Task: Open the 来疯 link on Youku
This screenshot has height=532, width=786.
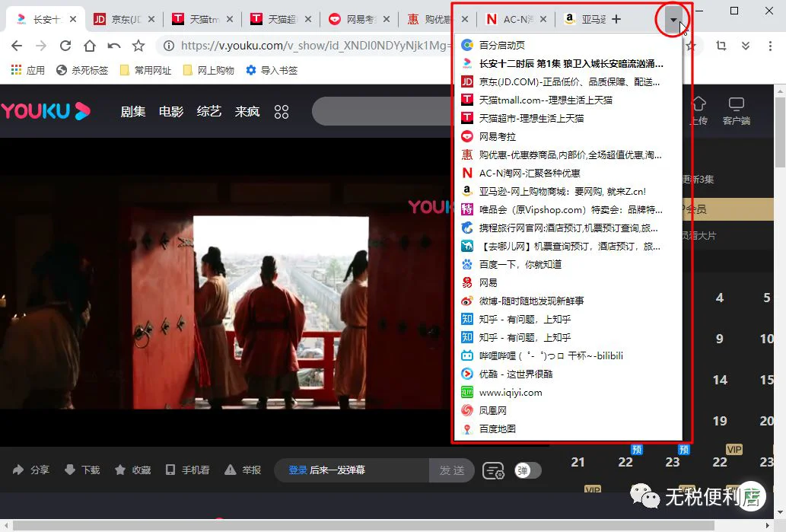Action: click(x=247, y=111)
